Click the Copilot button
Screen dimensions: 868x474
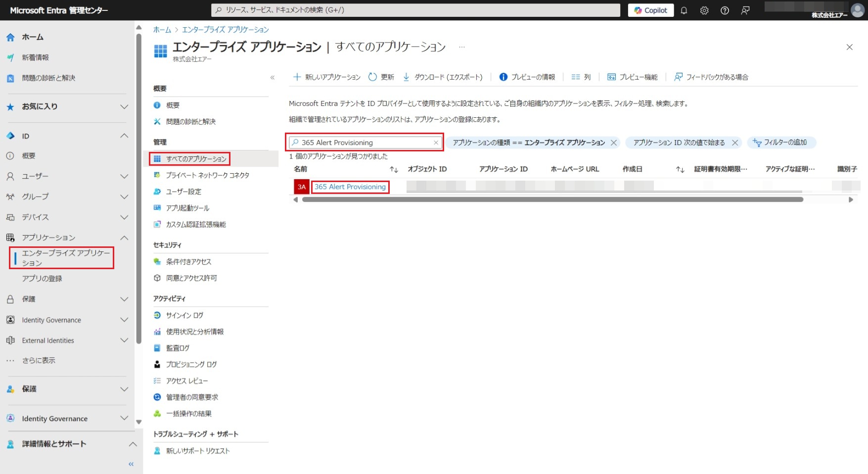650,10
